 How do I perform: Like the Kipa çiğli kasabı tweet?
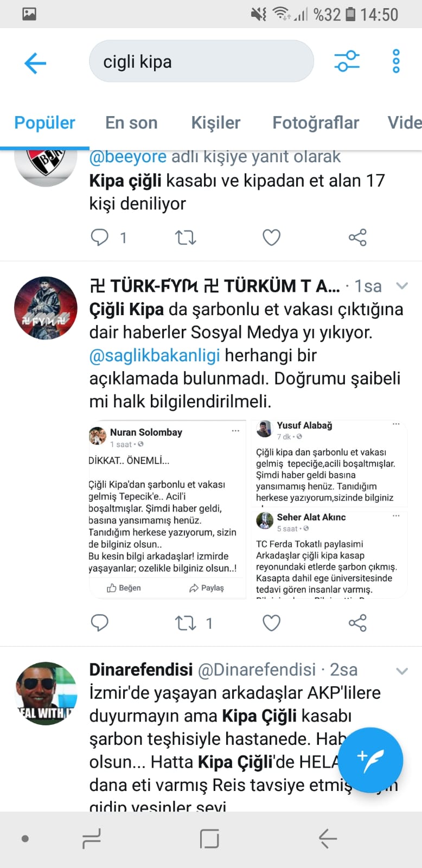click(271, 237)
